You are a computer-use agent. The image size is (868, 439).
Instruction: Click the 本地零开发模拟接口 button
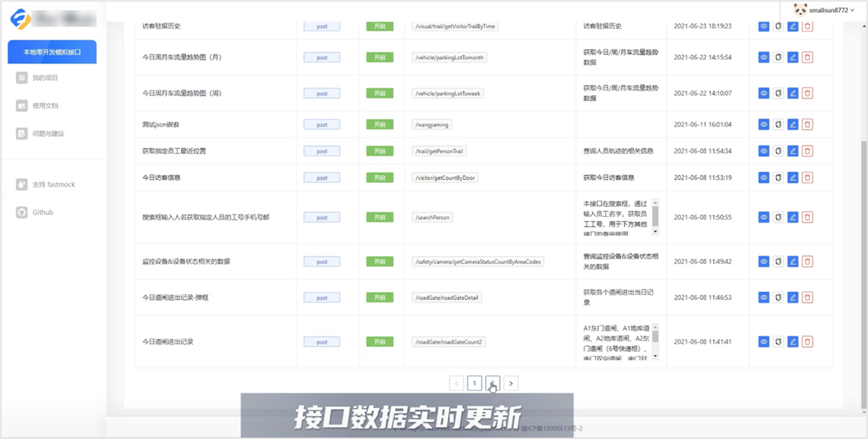[52, 52]
